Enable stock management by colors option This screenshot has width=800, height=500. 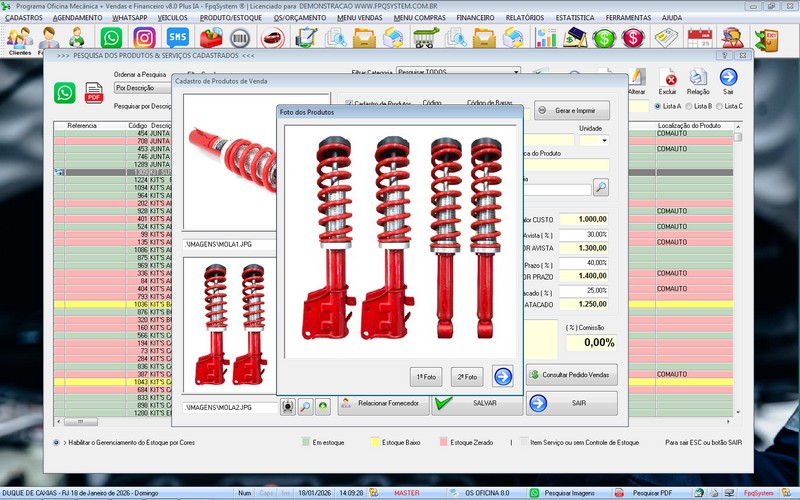coord(57,441)
